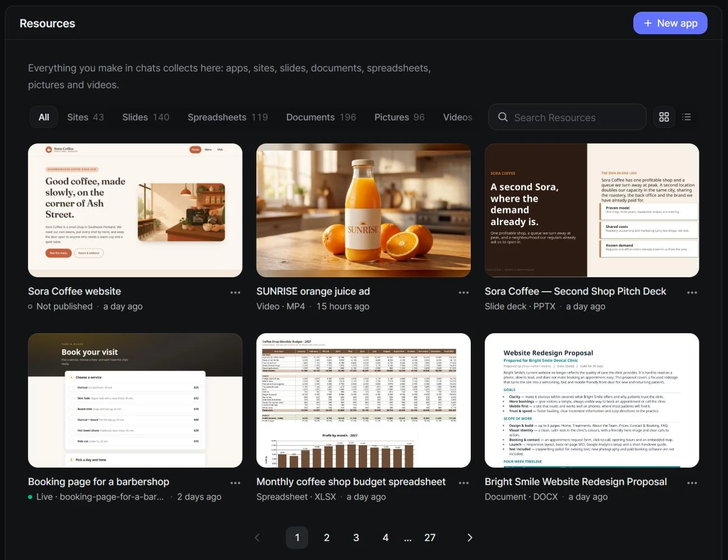The image size is (728, 560).
Task: Go to page 4
Action: point(386,538)
